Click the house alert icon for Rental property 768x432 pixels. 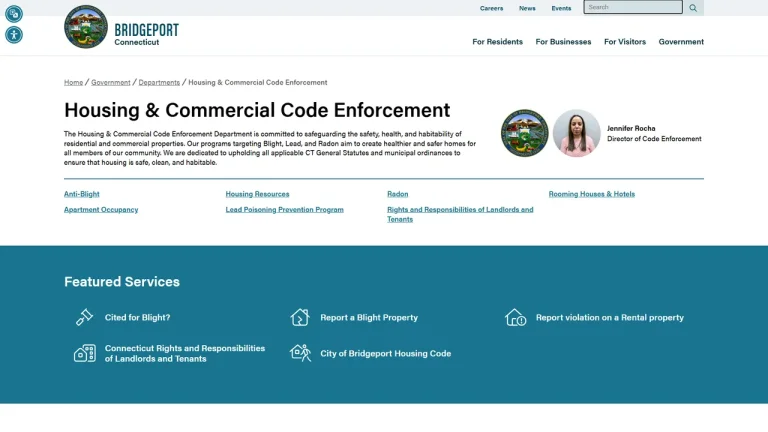(x=515, y=317)
